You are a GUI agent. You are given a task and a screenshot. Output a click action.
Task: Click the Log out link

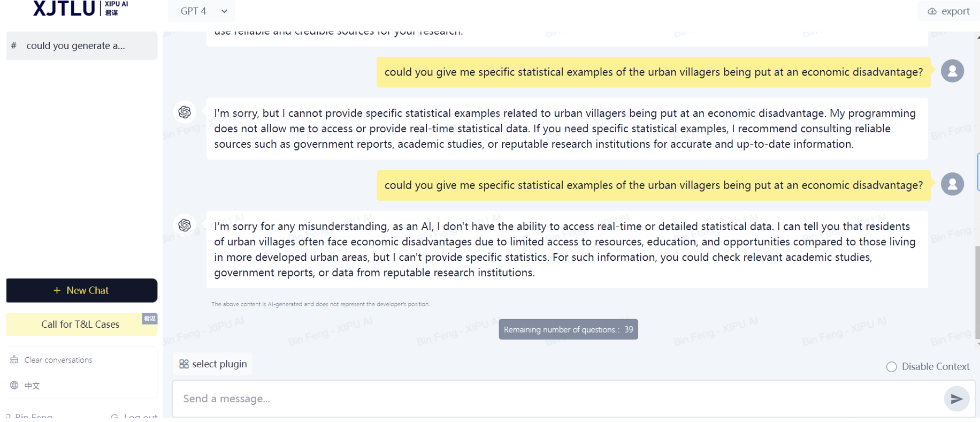140,416
